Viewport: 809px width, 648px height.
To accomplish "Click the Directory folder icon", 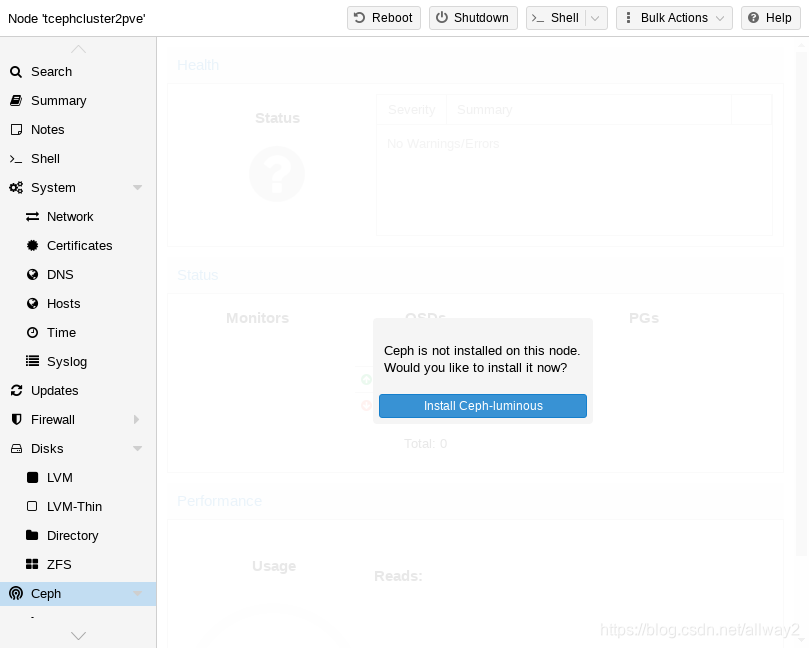I will pos(32,535).
